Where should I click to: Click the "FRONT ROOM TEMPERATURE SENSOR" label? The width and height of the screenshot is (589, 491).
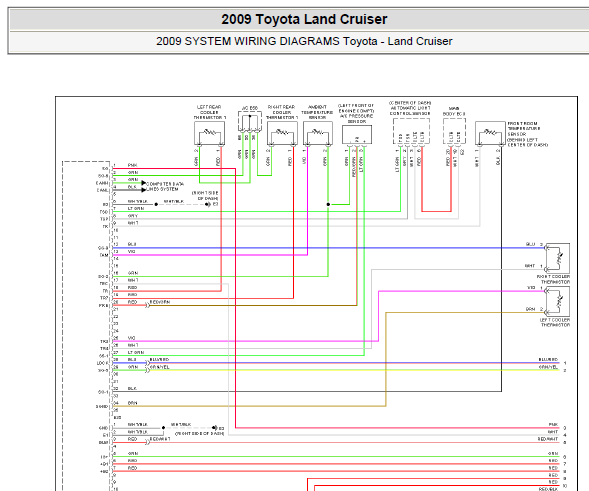[x=524, y=128]
